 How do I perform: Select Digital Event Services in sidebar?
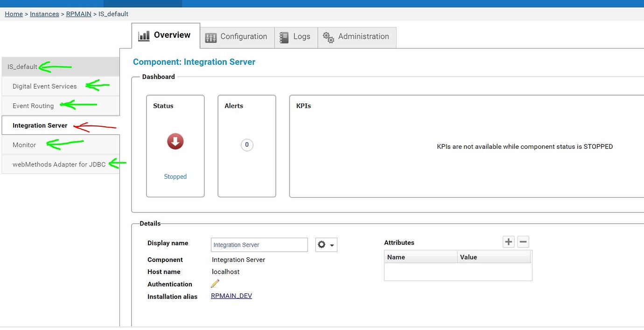(61, 86)
